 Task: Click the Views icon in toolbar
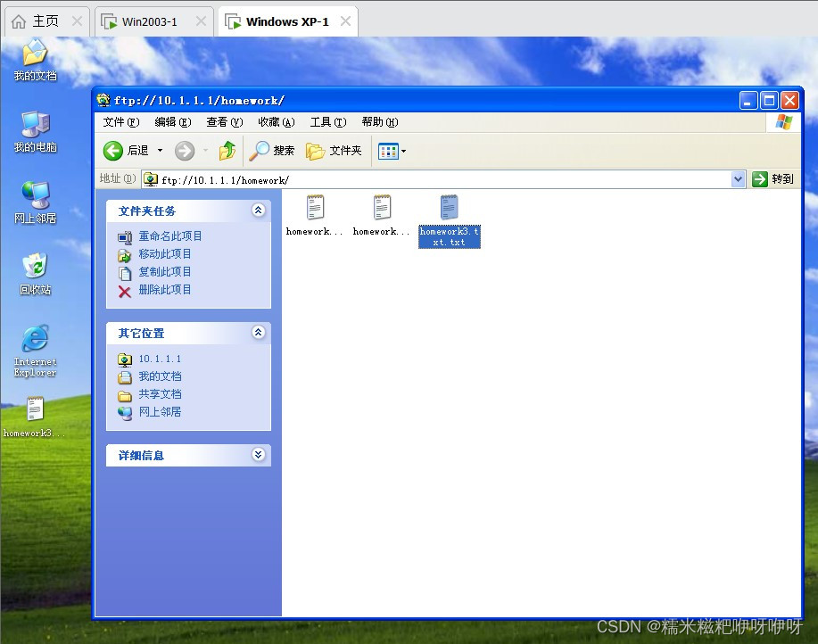pyautogui.click(x=388, y=152)
